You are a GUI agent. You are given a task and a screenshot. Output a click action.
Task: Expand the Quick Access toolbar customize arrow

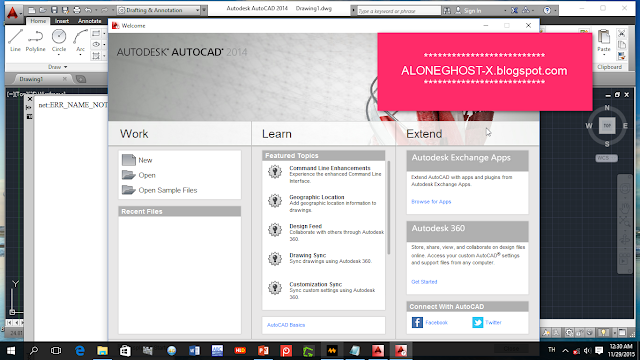[x=204, y=10]
